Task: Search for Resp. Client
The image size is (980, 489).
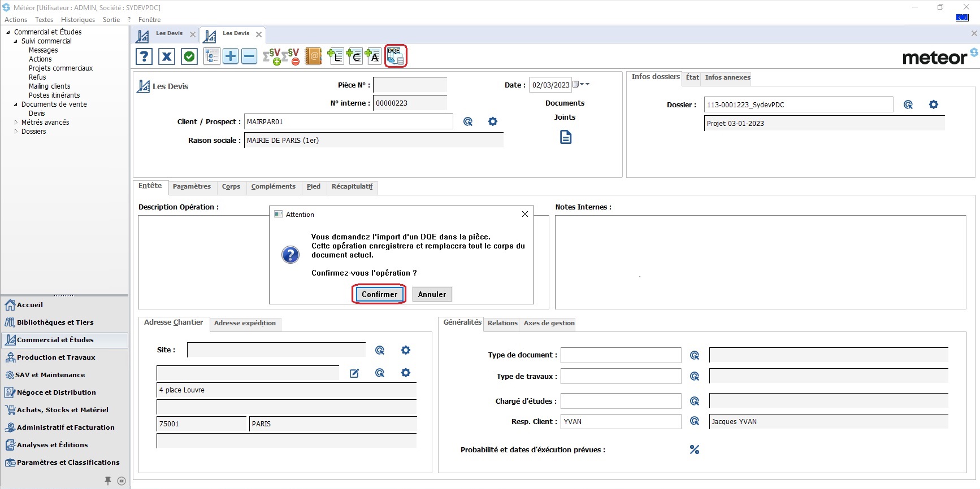Action: pyautogui.click(x=695, y=421)
